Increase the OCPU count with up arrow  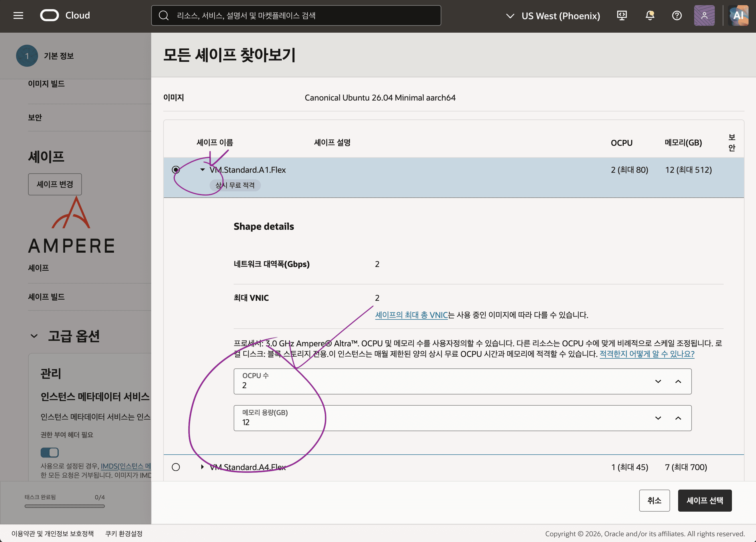678,381
